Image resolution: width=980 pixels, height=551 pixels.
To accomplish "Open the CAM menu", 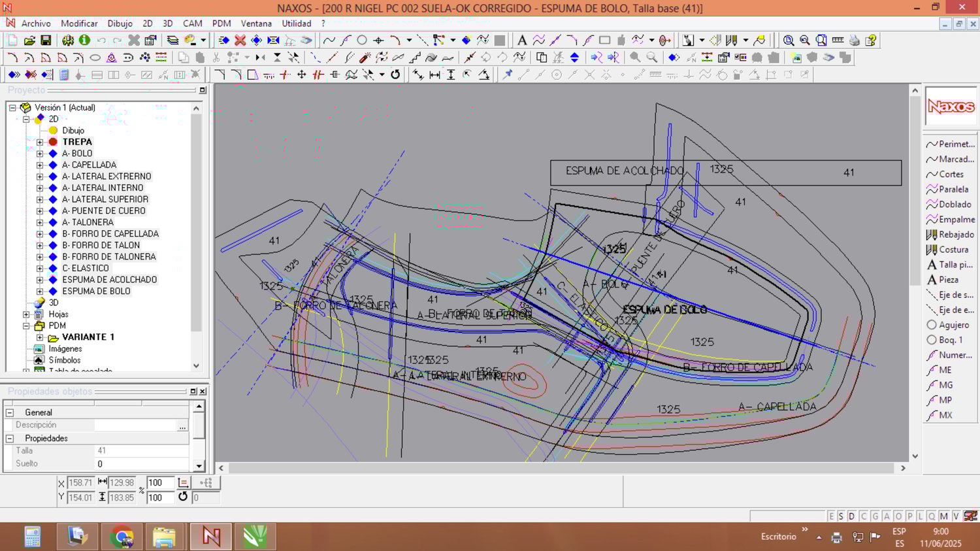I will pyautogui.click(x=192, y=24).
